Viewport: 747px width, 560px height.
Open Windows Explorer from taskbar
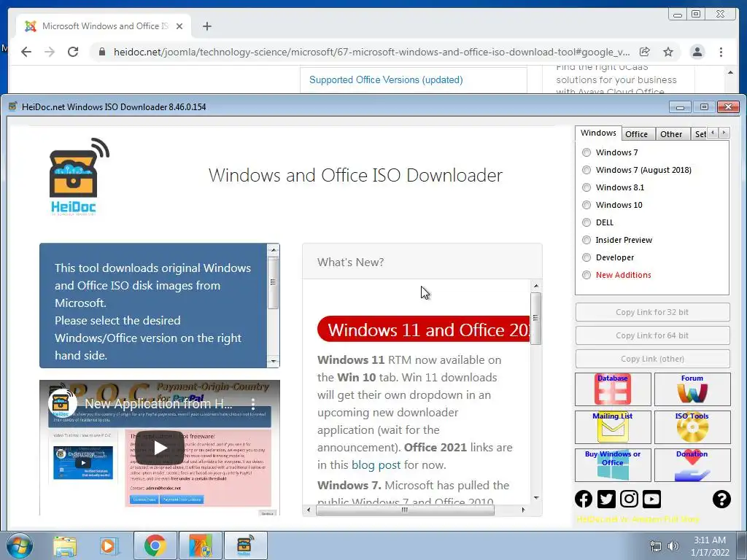65,545
